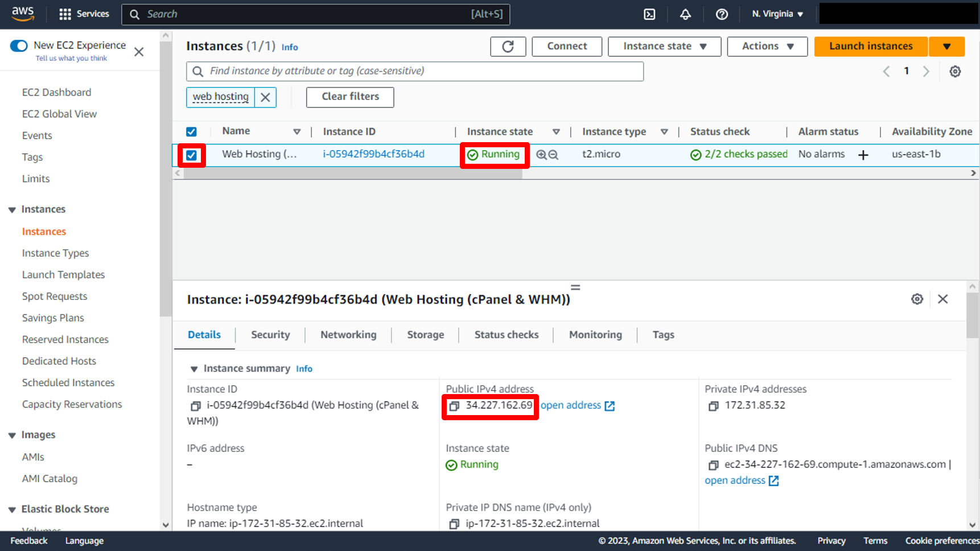Toggle the select-all instances checkbox
Screen dimensions: 980x551
pyautogui.click(x=191, y=132)
